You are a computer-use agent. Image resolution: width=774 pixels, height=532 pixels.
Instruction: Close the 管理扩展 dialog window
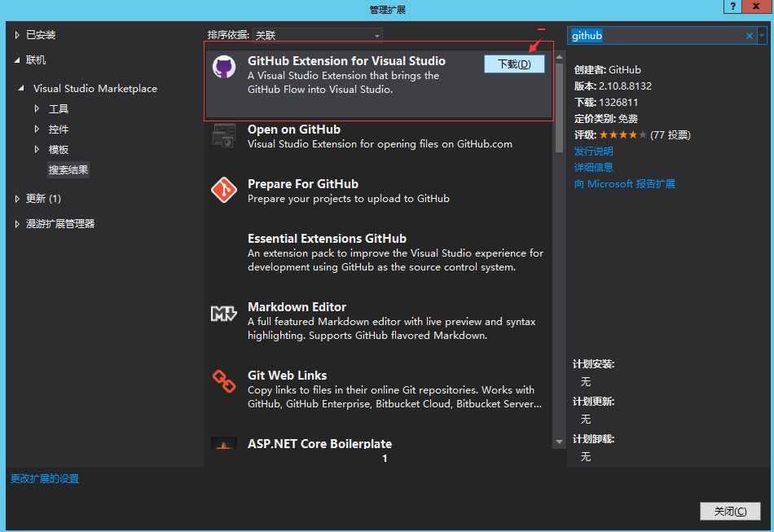point(756,7)
